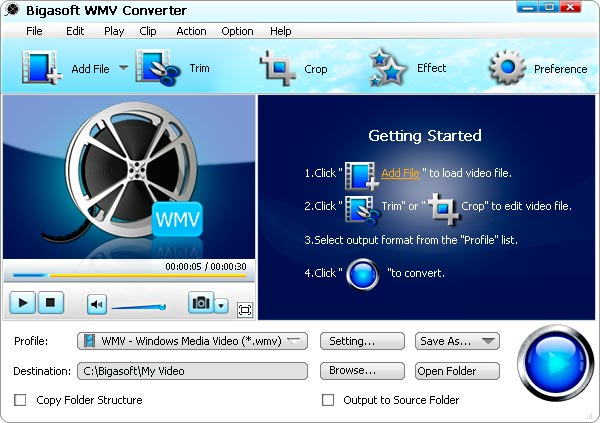Stop the preview playback
This screenshot has height=423, width=600.
tap(50, 303)
